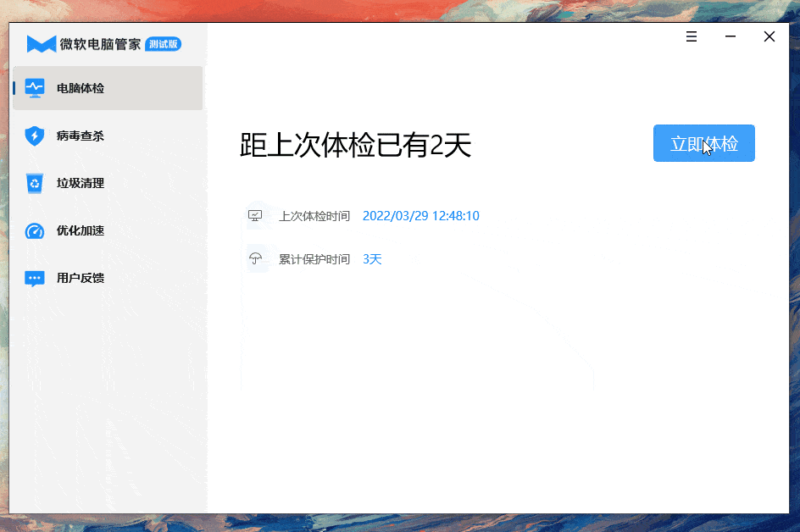Select the 电脑体检 sidebar label

(x=81, y=88)
